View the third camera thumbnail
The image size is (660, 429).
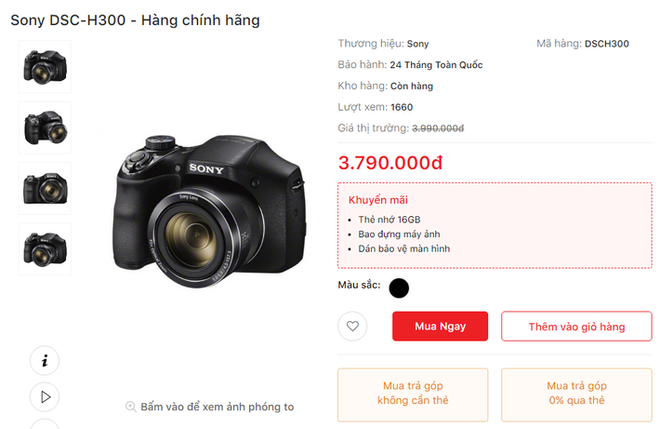pyautogui.click(x=45, y=189)
